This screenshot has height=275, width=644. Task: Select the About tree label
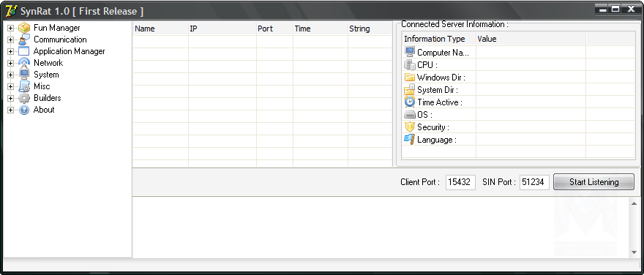click(x=43, y=110)
